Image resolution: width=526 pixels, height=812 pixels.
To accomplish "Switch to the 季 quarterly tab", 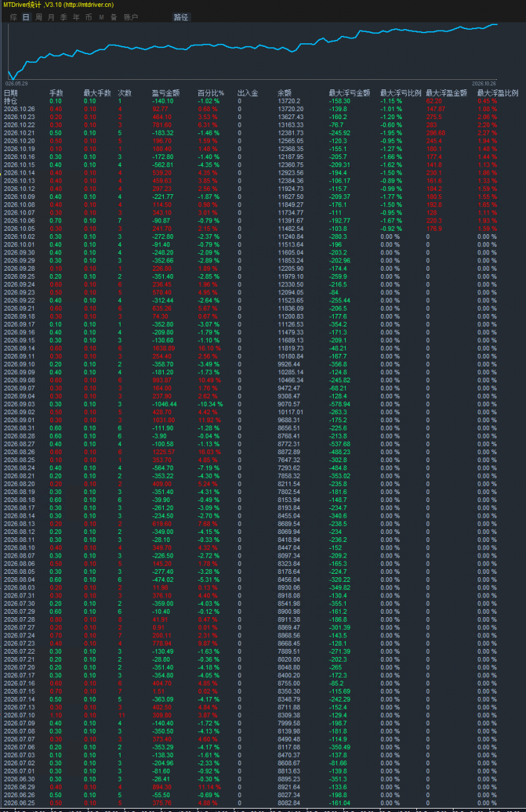I will point(64,17).
